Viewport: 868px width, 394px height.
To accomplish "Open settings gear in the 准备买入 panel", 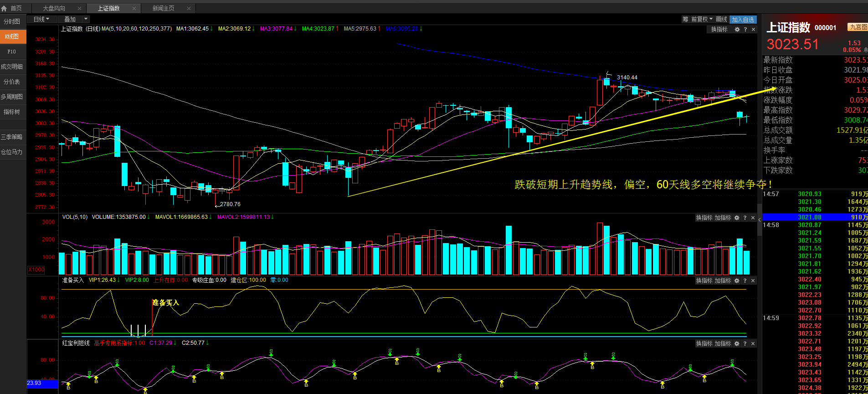I will coord(737,281).
